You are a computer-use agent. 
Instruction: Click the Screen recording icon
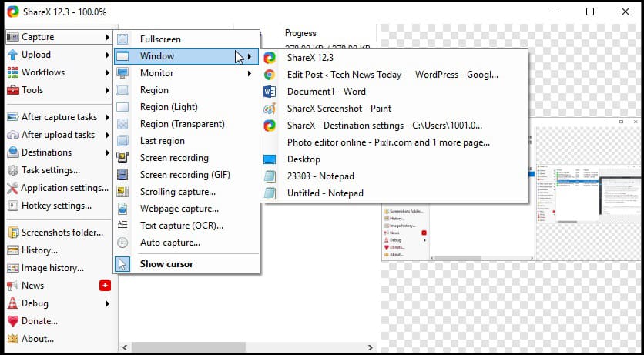point(122,158)
